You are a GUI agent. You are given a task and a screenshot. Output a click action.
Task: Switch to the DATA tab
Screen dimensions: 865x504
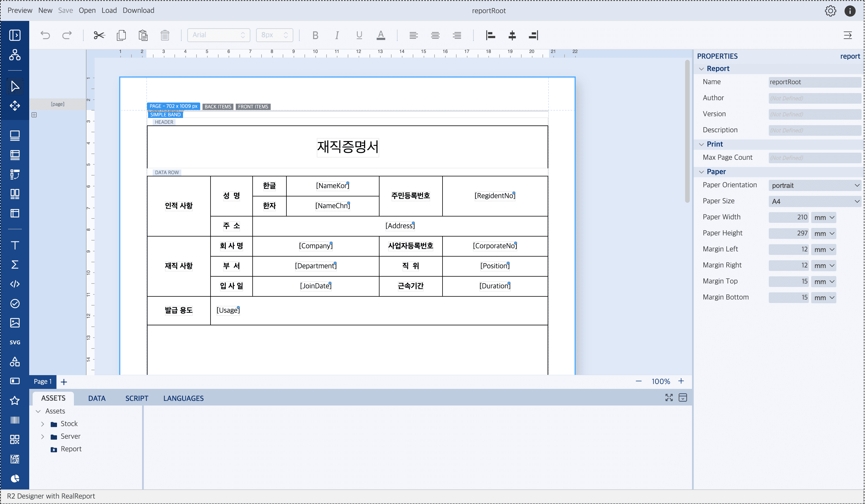click(x=97, y=398)
